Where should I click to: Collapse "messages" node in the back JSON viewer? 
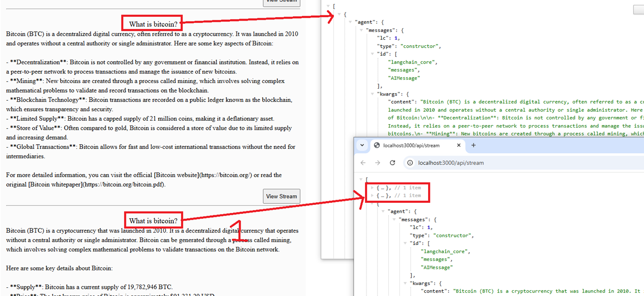pos(361,30)
